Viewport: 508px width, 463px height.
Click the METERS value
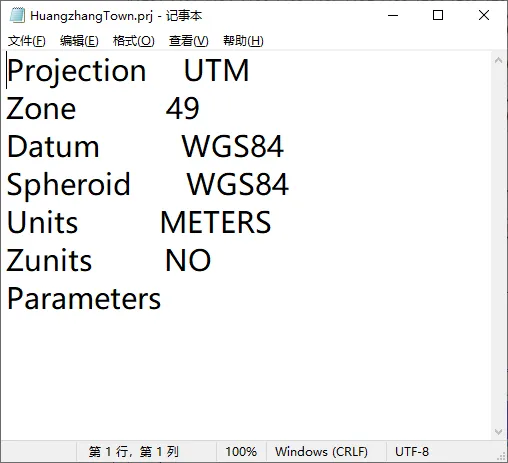216,222
